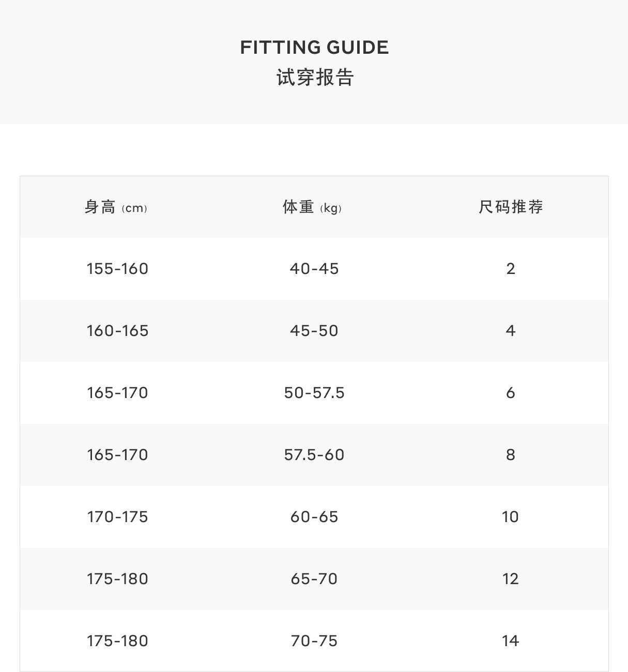Click the 试穿报告 subtitle text

[314, 78]
